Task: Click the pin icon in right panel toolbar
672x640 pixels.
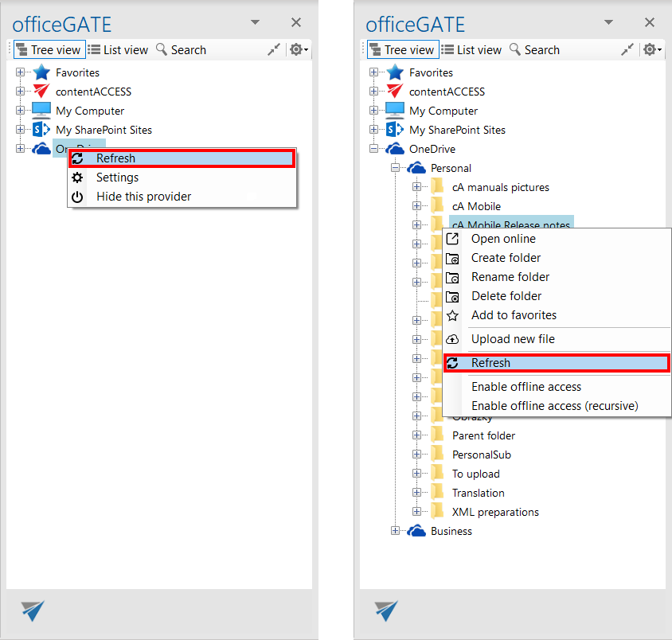Action: 627,49
